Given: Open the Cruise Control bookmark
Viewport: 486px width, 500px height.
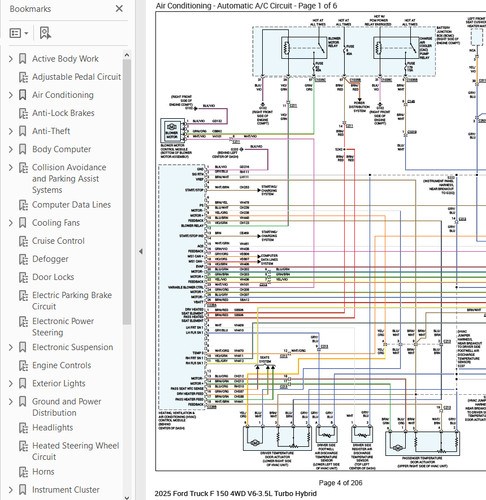Looking at the screenshot, I should click(x=58, y=241).
